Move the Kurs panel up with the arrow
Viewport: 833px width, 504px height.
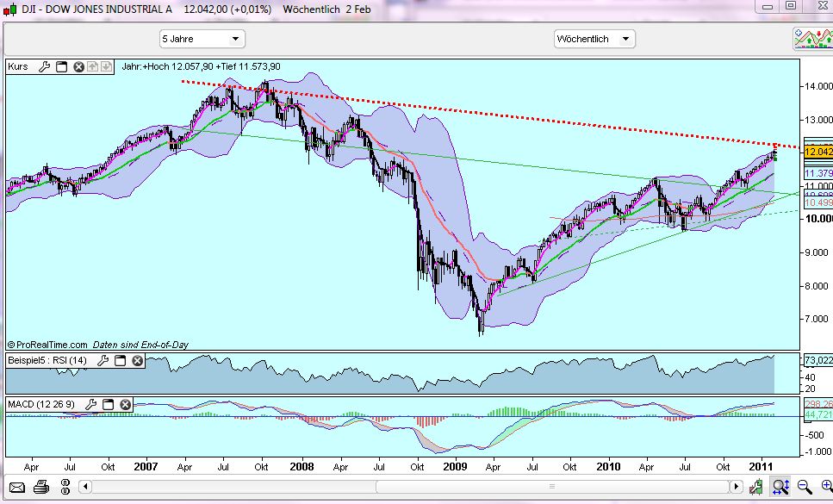pos(91,66)
